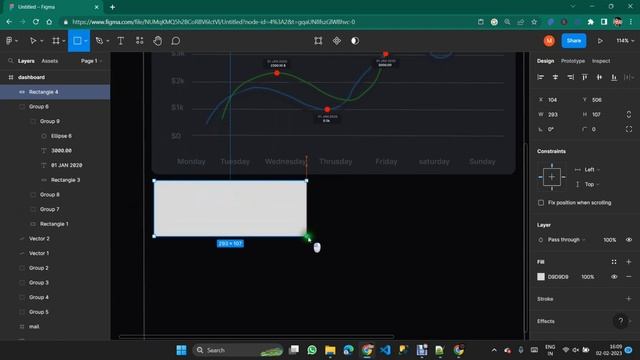Open a new browser tab
The width and height of the screenshot is (640, 360).
tap(112, 7)
